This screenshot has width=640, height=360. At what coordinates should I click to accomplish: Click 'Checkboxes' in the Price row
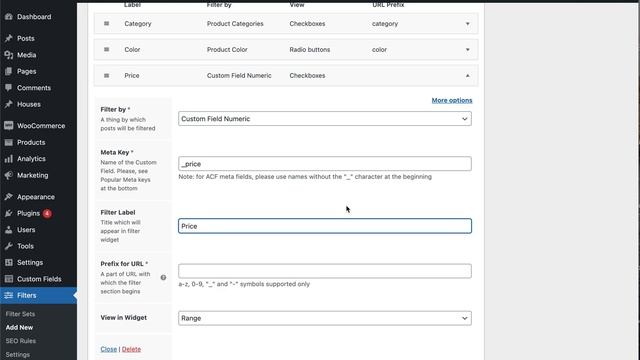click(x=307, y=76)
